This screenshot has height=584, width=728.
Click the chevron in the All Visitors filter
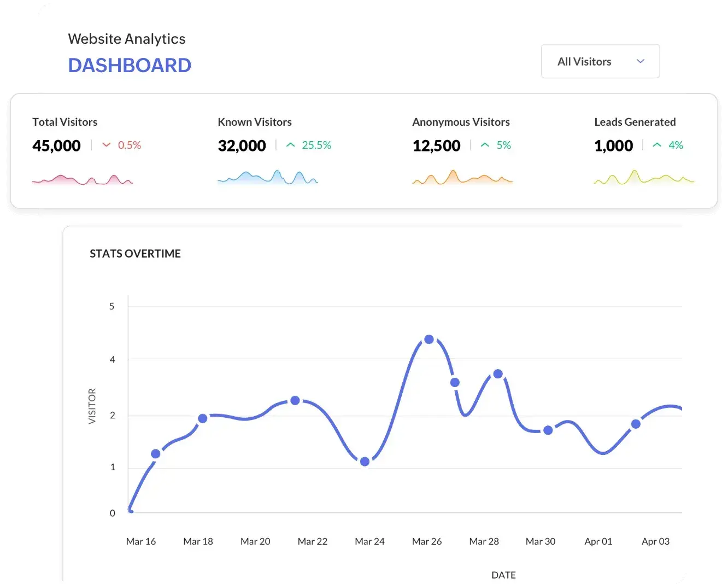click(640, 61)
